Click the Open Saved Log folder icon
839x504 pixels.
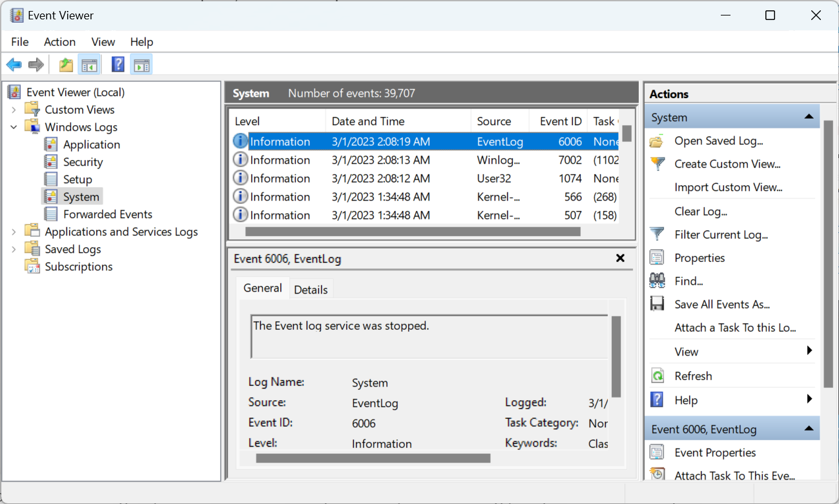[657, 141]
